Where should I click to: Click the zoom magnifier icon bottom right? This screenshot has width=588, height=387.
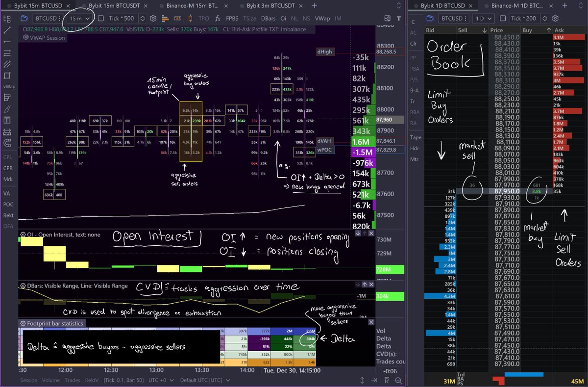(399, 380)
